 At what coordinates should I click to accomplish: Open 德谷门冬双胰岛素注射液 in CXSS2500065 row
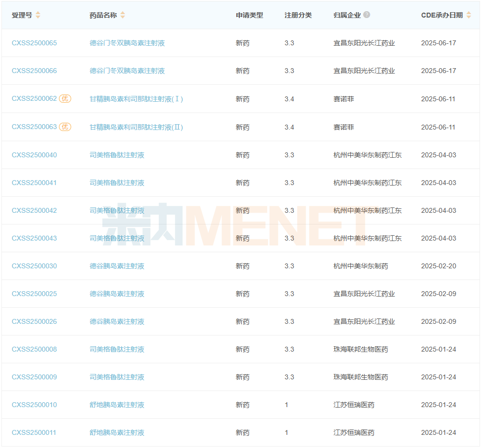[x=127, y=43]
